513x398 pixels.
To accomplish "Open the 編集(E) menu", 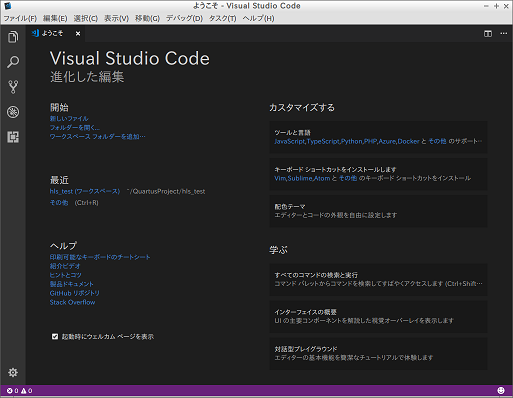I will click(55, 18).
